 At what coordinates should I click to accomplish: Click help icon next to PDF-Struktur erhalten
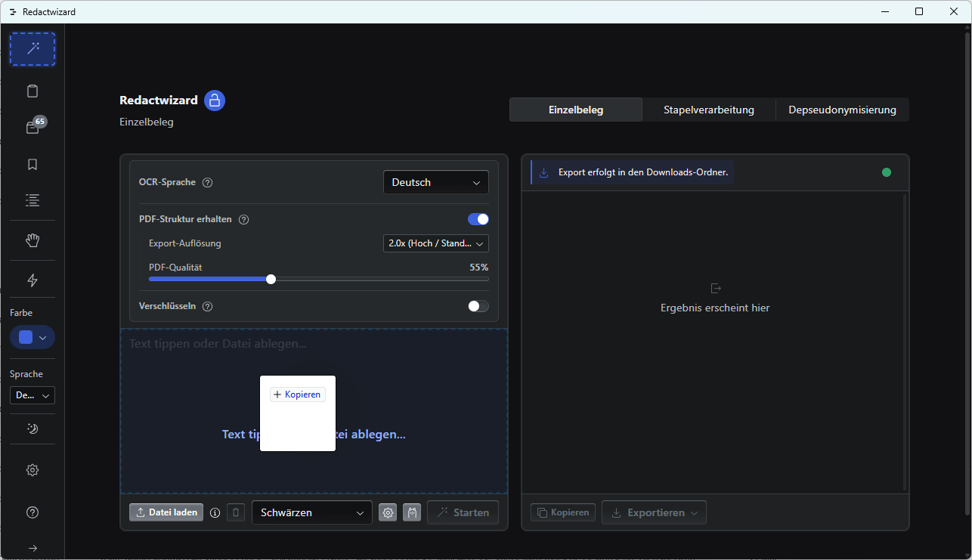(244, 220)
